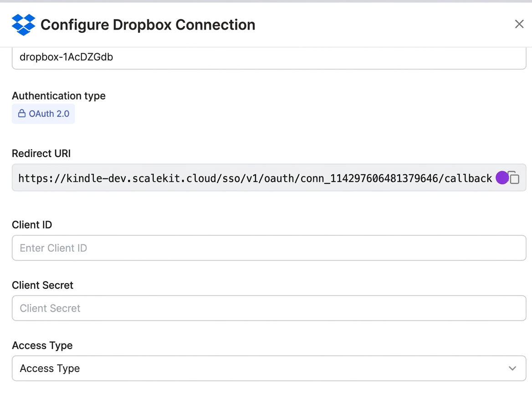Screen dimensions: 532x415
Task: Click the copy-to-clipboard control for the callback URL
Action: pyautogui.click(x=514, y=178)
